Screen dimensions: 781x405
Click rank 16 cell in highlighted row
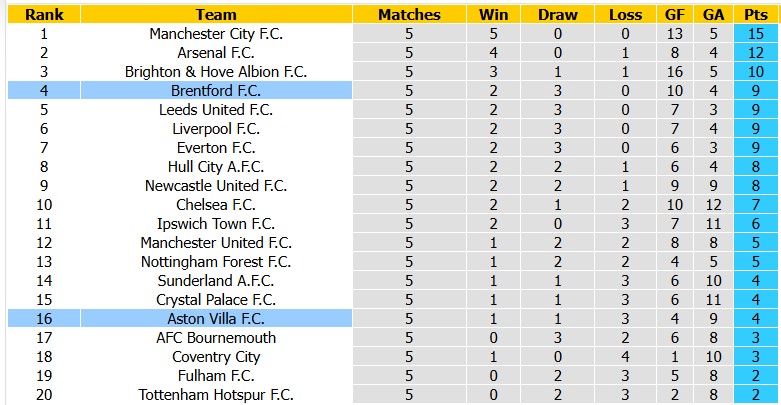click(44, 319)
